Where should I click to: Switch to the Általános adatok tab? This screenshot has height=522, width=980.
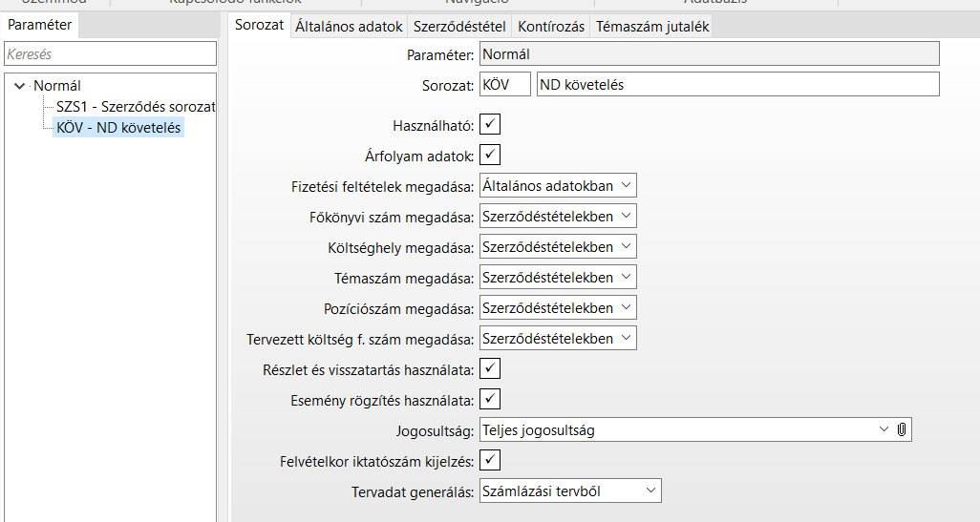pos(349,27)
